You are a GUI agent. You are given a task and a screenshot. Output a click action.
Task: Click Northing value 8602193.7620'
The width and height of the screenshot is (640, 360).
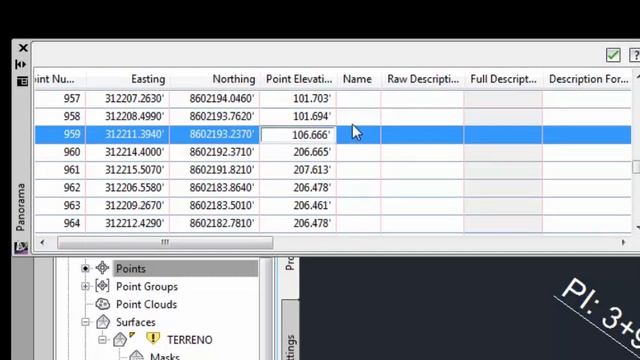click(222, 116)
